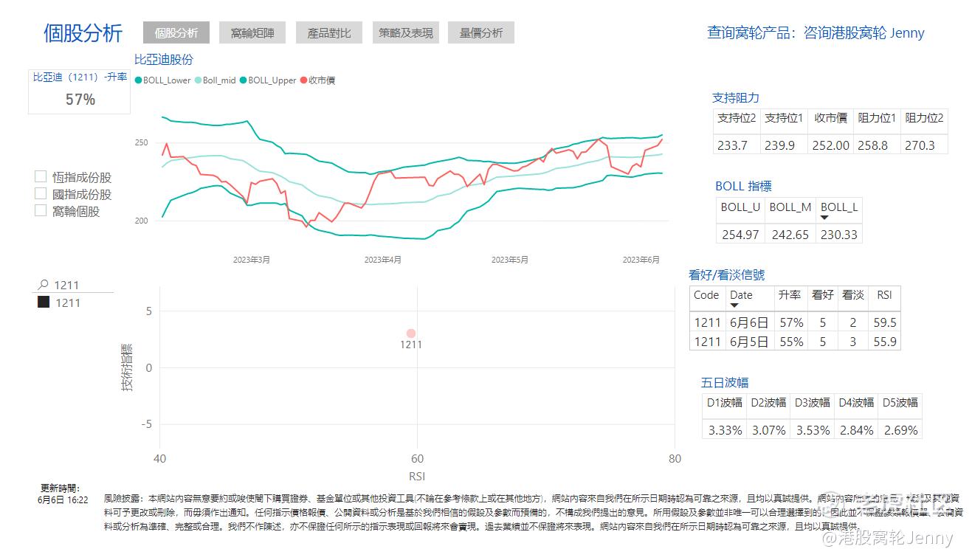Select the 1211 scatter data point
The height and width of the screenshot is (560, 972).
coord(411,333)
